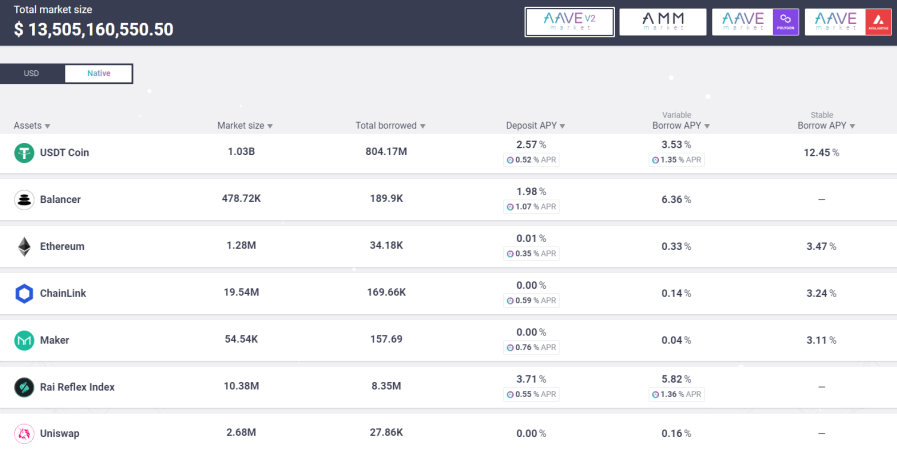Image resolution: width=897 pixels, height=453 pixels.
Task: Open the Aave Avalanche market
Action: click(x=848, y=22)
